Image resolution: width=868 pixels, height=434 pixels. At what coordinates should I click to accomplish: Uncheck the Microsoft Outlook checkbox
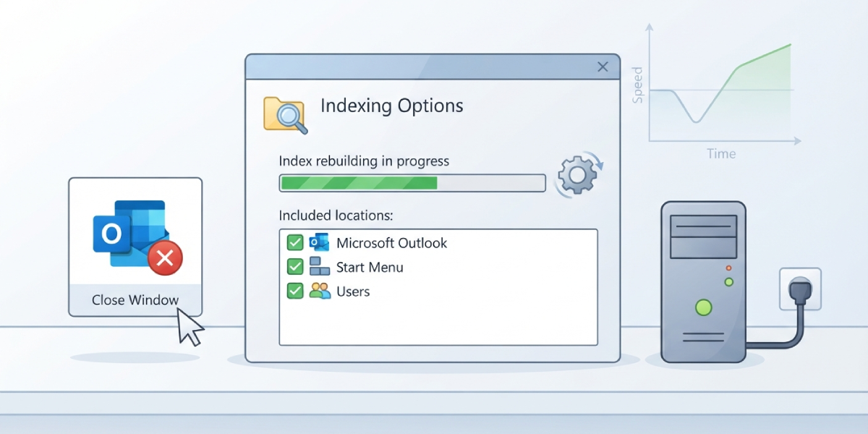[295, 242]
